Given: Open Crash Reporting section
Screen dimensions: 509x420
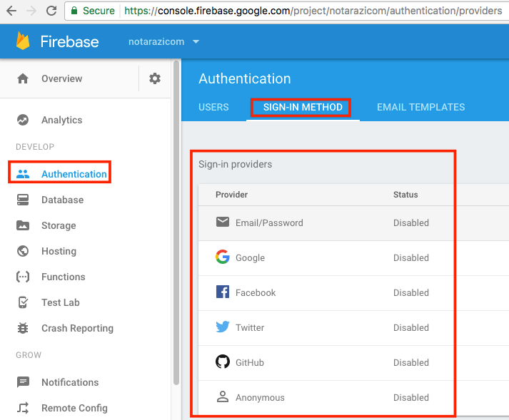Looking at the screenshot, I should pyautogui.click(x=77, y=328).
